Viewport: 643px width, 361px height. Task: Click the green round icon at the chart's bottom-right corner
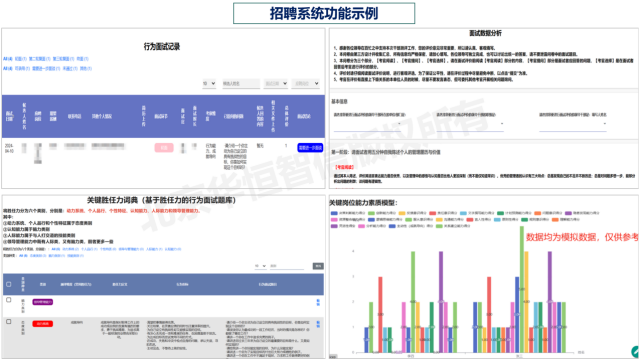coord(636,351)
